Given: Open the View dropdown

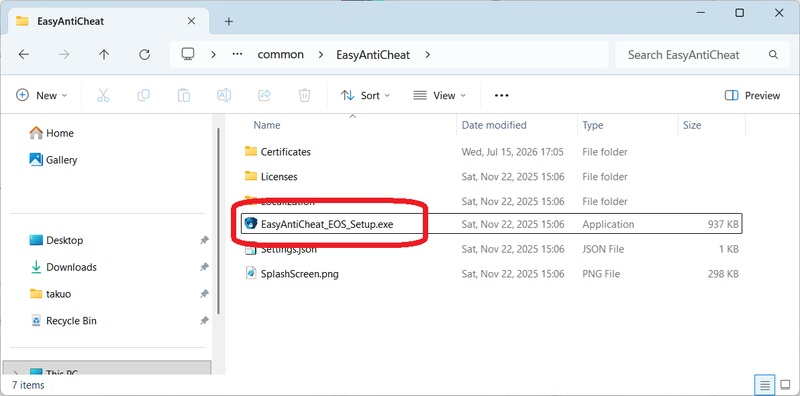Looking at the screenshot, I should click(x=439, y=95).
